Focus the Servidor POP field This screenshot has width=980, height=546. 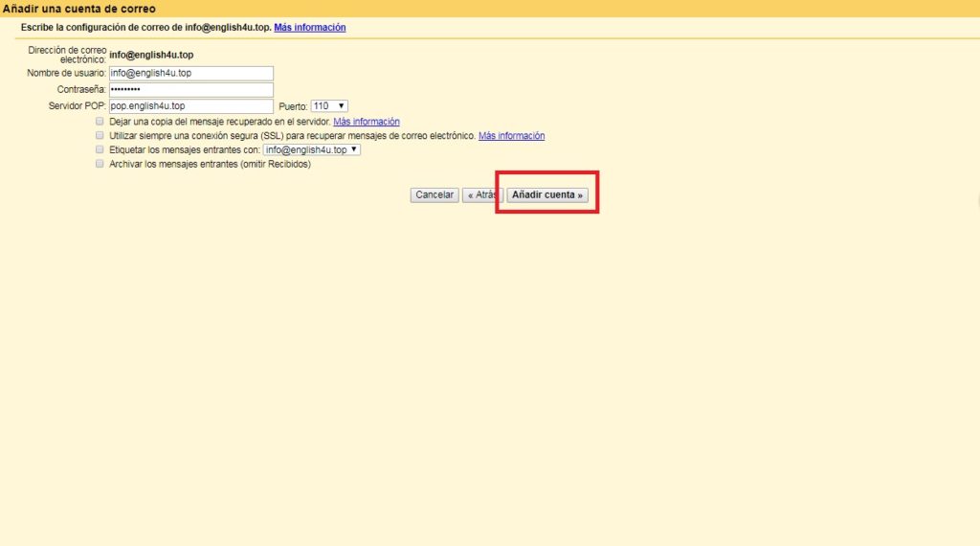(191, 106)
